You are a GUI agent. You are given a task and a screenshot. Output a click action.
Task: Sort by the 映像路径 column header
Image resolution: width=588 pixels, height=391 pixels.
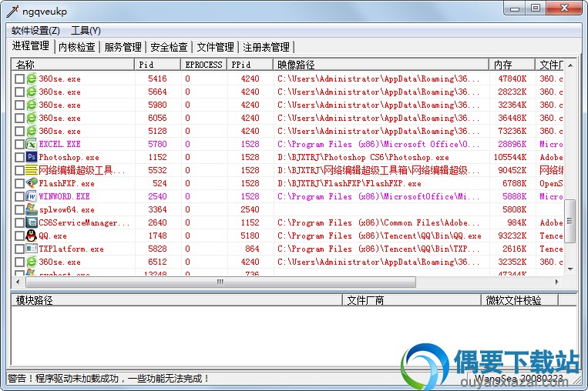click(x=381, y=65)
